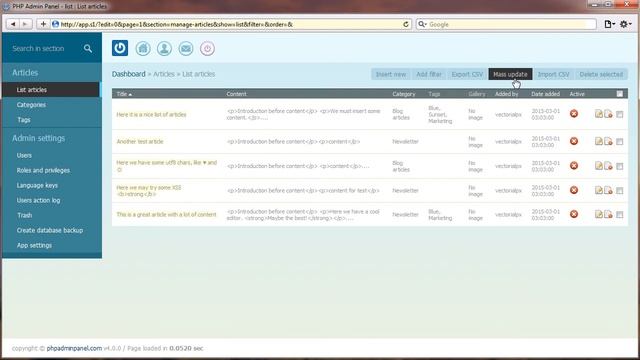
Task: Click 'Create database backup' sidebar item
Action: coord(50,231)
